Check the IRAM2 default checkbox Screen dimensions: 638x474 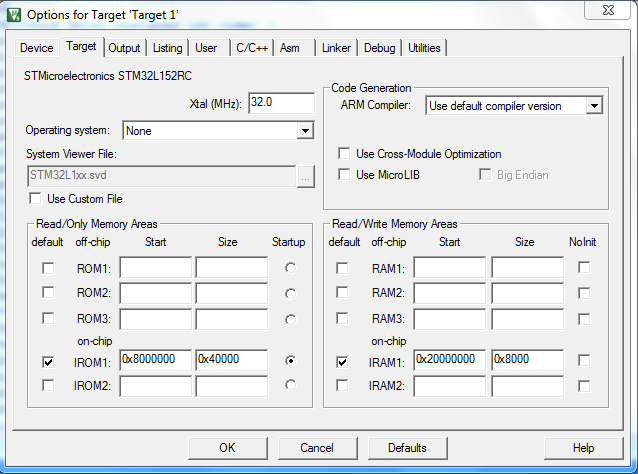tap(342, 385)
